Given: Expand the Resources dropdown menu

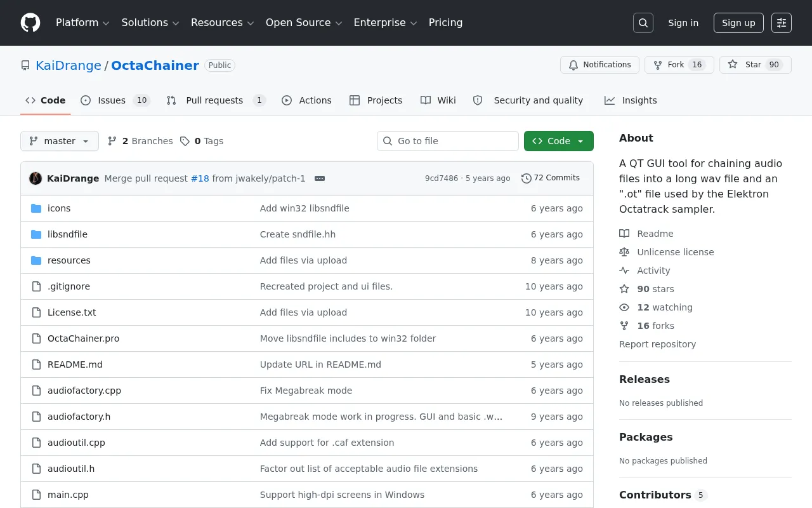Looking at the screenshot, I should 222,23.
